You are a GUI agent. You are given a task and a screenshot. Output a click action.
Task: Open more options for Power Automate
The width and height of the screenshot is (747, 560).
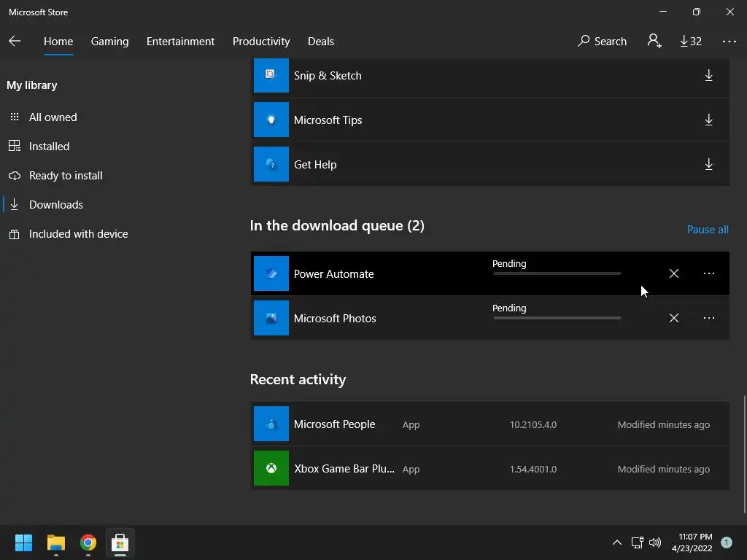[x=708, y=273]
